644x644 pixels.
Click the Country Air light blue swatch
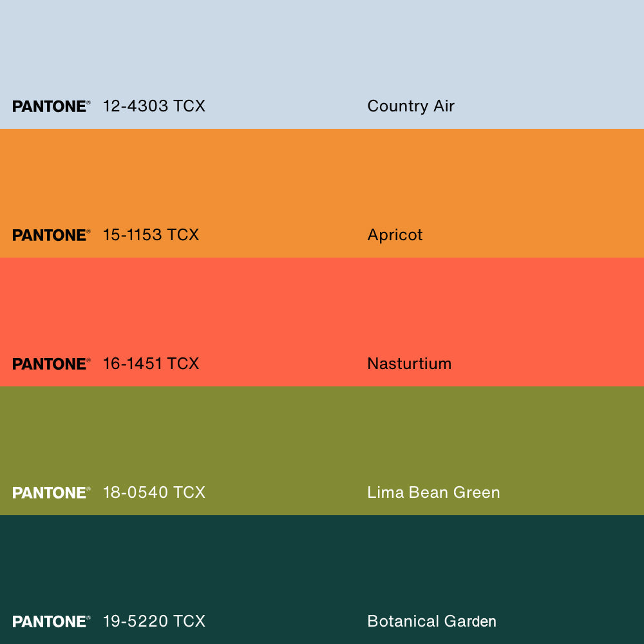click(322, 64)
